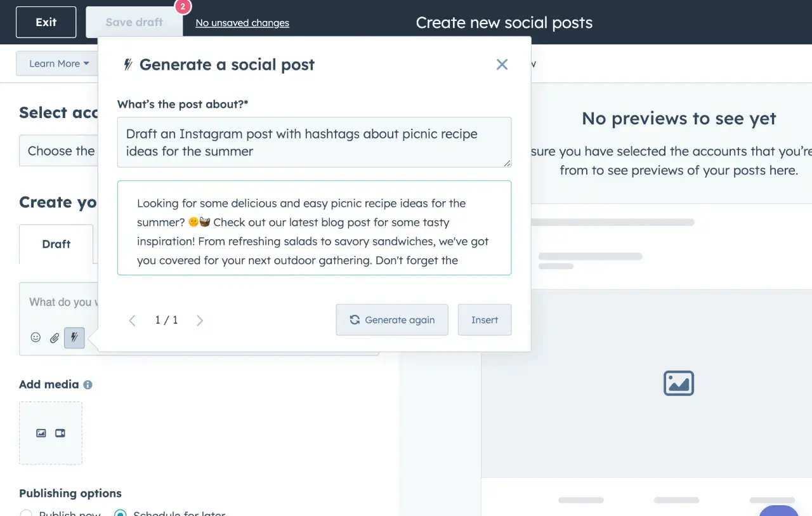Image resolution: width=812 pixels, height=516 pixels.
Task: Open the emoji picker in the post editor
Action: click(x=36, y=338)
